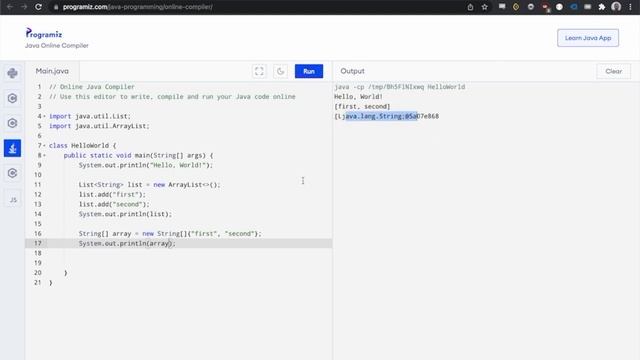This screenshot has height=360, width=640.
Task: Go back in the browser
Action: [10, 7]
